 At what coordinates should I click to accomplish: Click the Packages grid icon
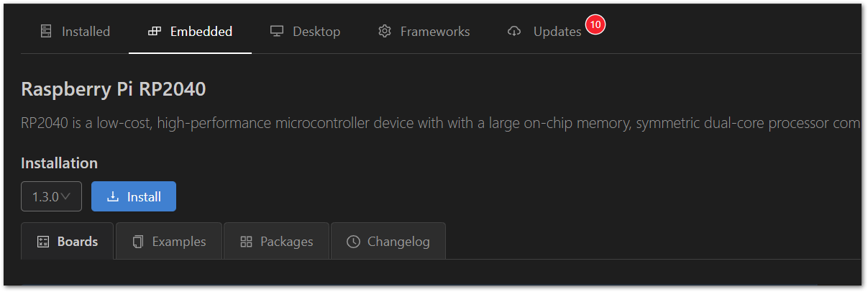coord(246,242)
